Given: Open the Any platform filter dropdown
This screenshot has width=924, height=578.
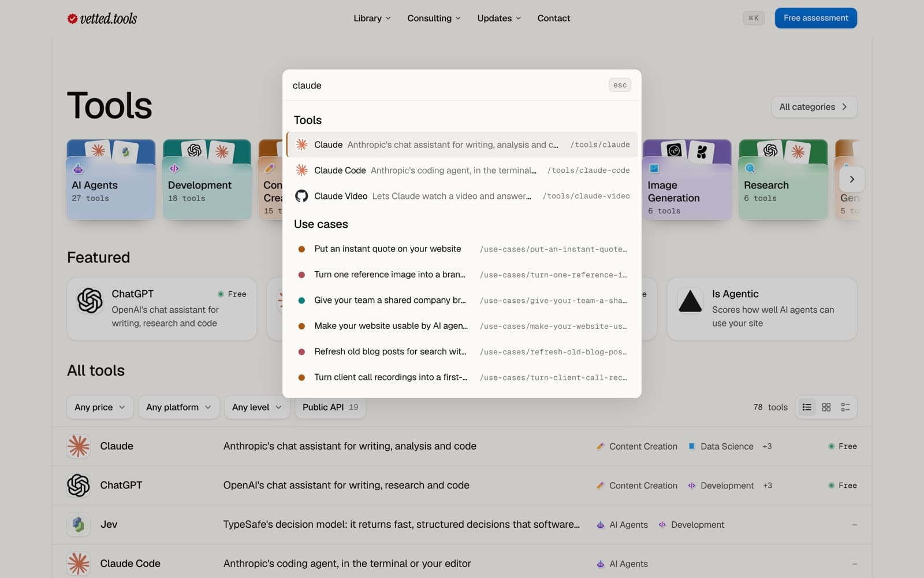Looking at the screenshot, I should [x=179, y=407].
